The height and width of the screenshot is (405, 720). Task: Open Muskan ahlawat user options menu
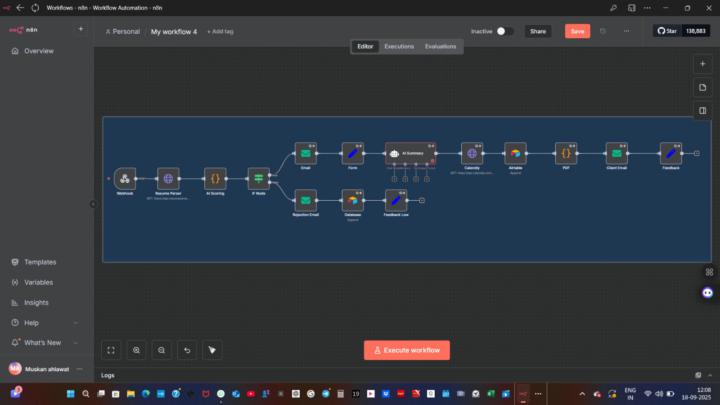tap(79, 369)
